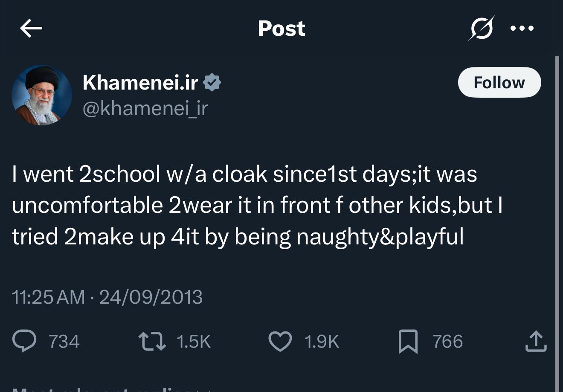The height and width of the screenshot is (392, 563).
Task: Like the post with the heart icon
Action: pyautogui.click(x=280, y=342)
